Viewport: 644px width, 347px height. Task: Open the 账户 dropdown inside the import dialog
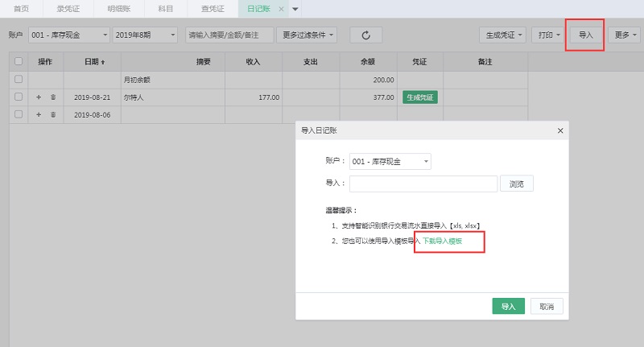pyautogui.click(x=390, y=161)
